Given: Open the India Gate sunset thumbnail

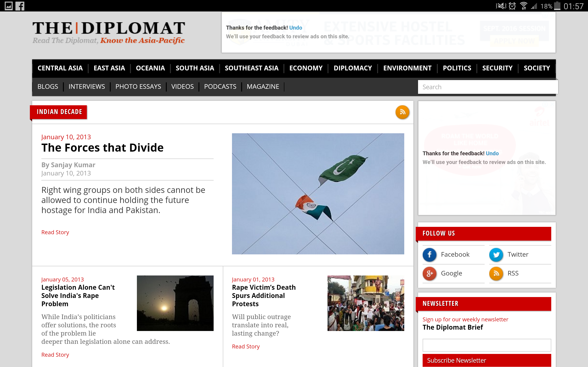Looking at the screenshot, I should click(175, 303).
